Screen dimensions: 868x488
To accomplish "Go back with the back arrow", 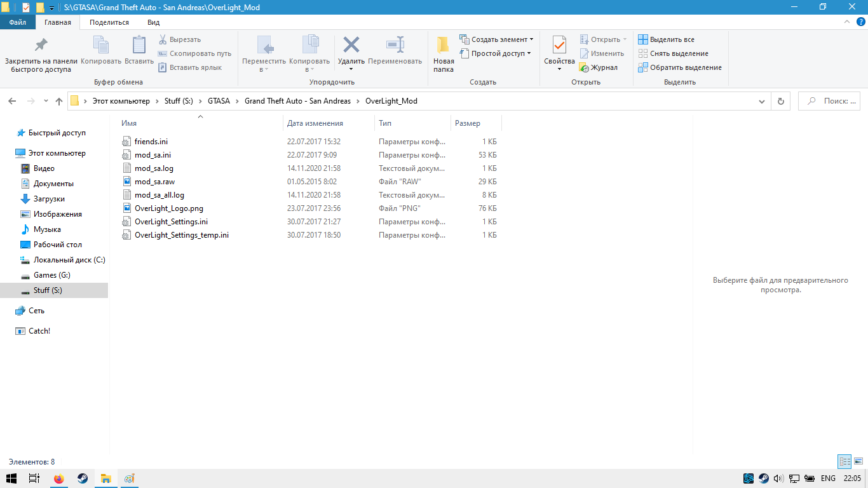I will click(12, 101).
